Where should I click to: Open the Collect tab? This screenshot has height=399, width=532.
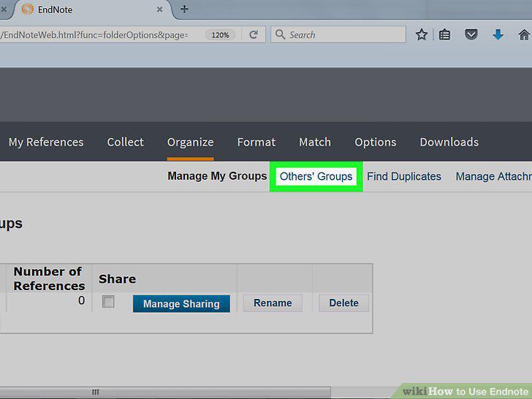click(x=126, y=142)
